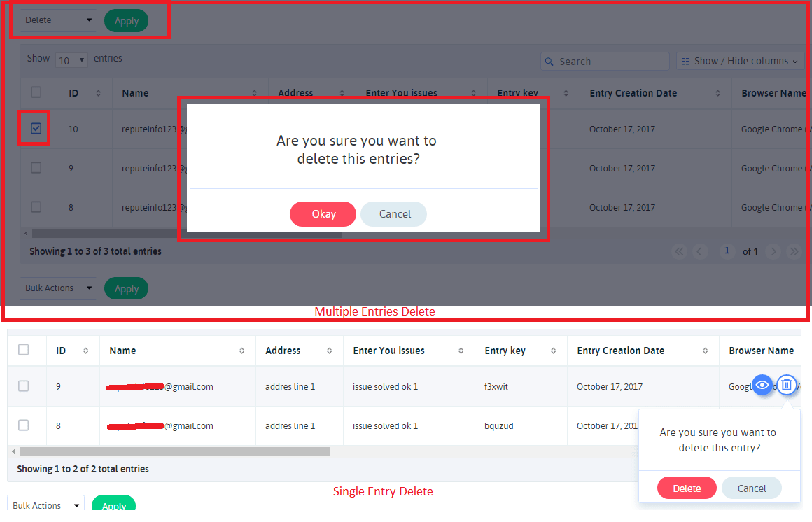Image resolution: width=812 pixels, height=522 pixels.
Task: Expand the Show / Hide columns menu
Action: point(740,61)
